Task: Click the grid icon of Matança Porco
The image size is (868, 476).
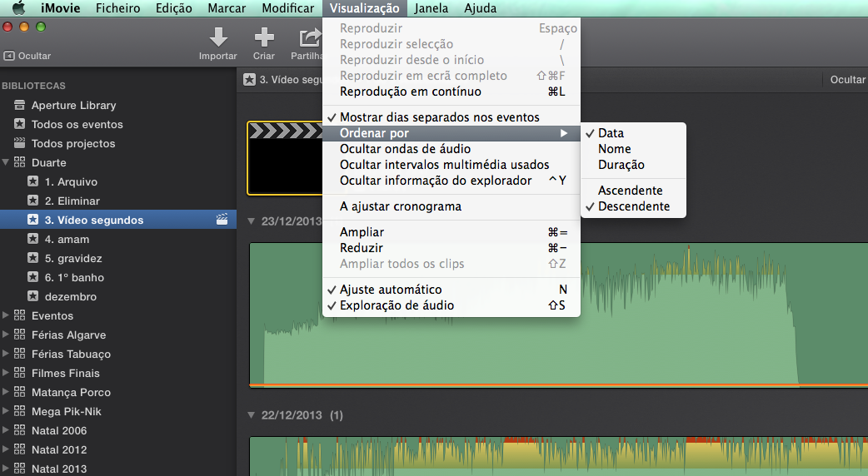Action: 19,392
